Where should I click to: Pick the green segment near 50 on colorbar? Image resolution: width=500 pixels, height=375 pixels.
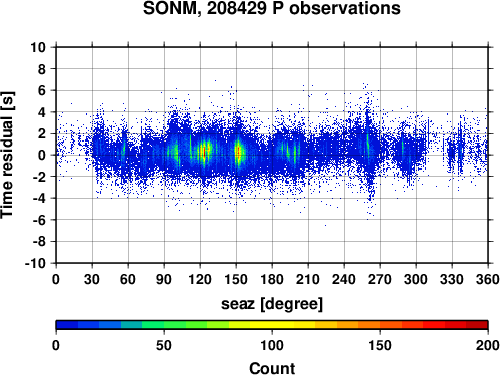click(164, 325)
